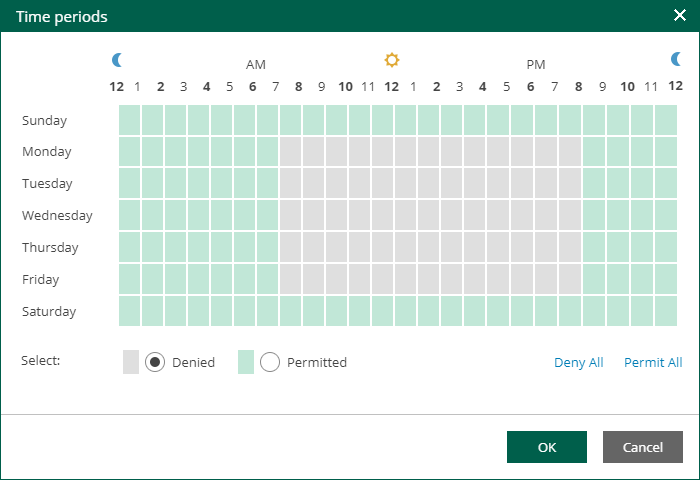Click the right midnight moon icon

click(x=676, y=60)
